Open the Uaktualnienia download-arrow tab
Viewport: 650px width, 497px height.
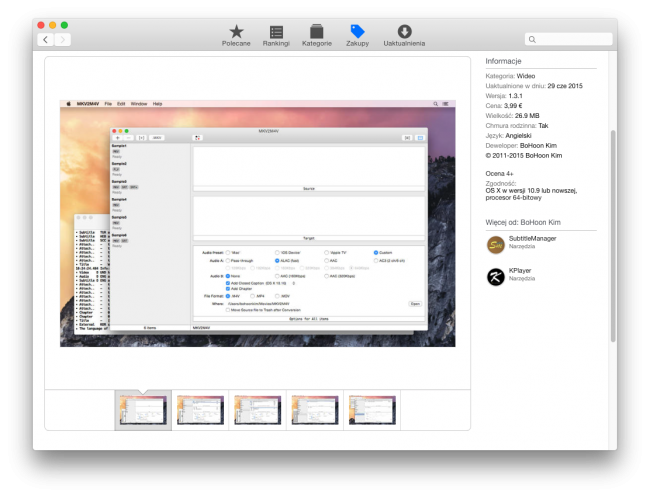[404, 36]
